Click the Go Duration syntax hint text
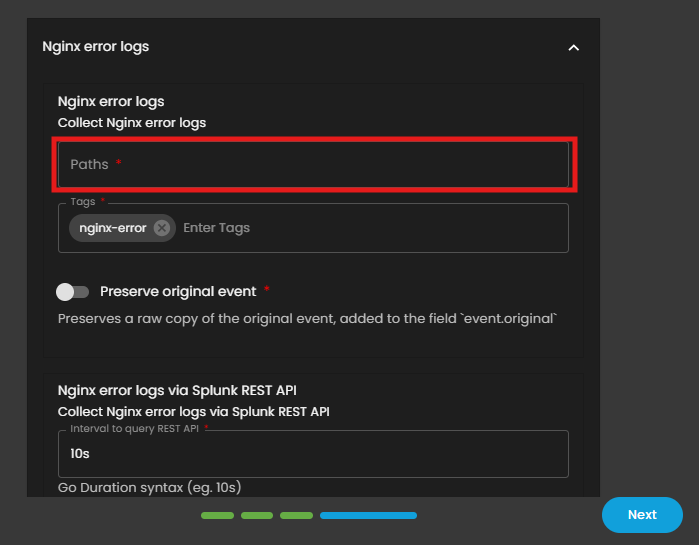The height and width of the screenshot is (545, 699). [149, 487]
